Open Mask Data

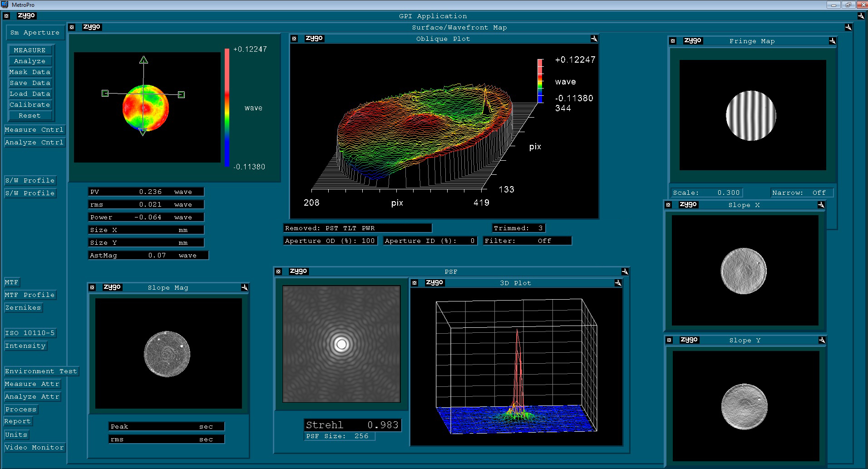pos(30,72)
